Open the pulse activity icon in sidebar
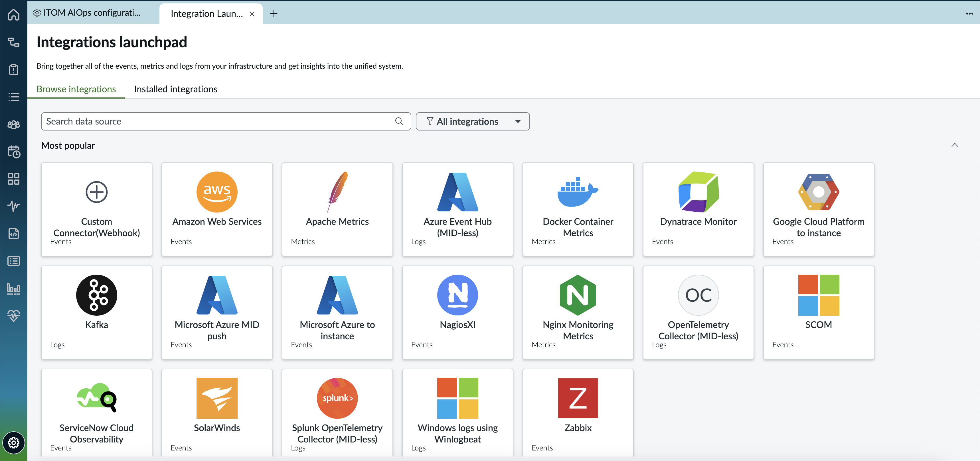980x461 pixels. click(x=14, y=206)
